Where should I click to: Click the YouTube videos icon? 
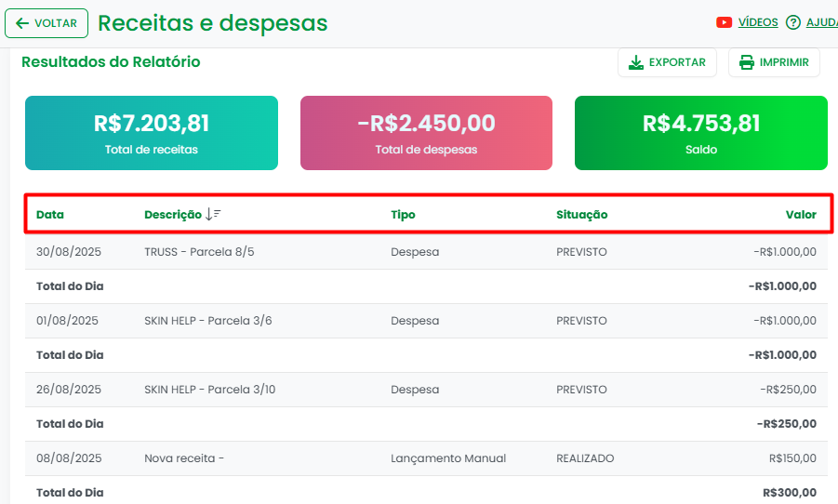click(x=724, y=22)
